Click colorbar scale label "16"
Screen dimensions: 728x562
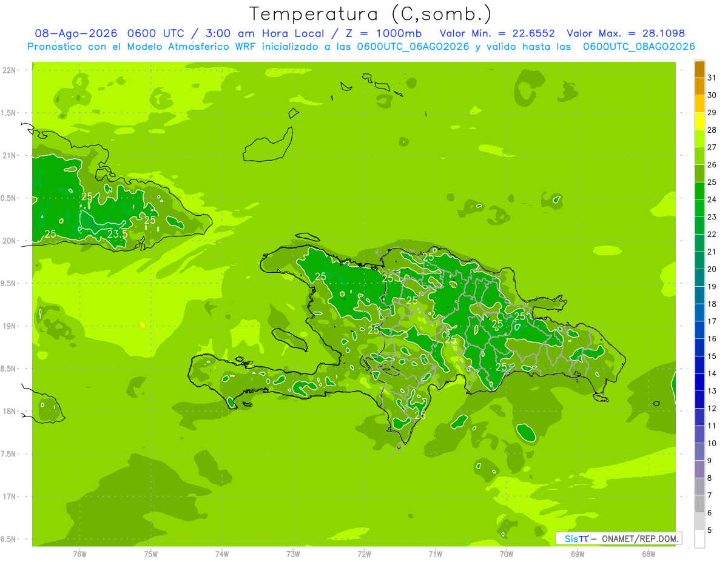(712, 339)
